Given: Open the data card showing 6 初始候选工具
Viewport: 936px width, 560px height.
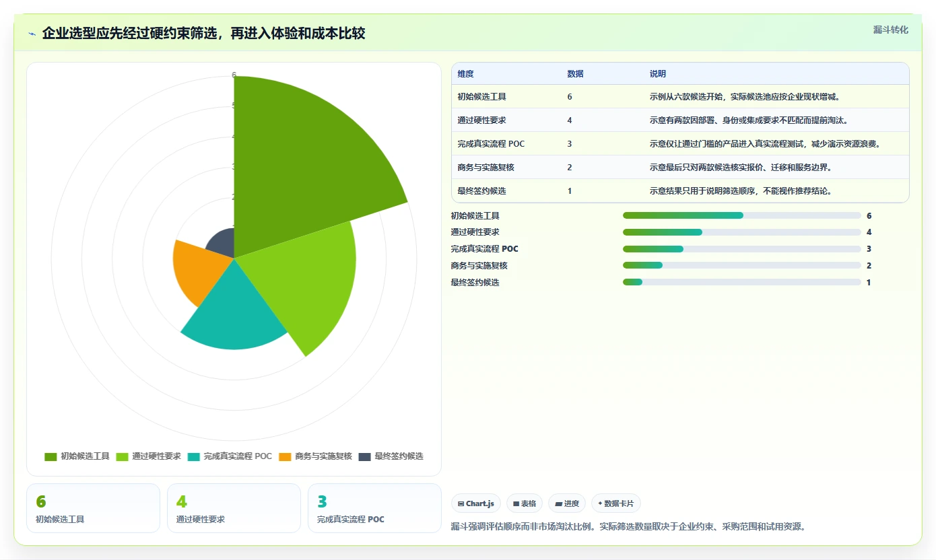Looking at the screenshot, I should pos(93,508).
